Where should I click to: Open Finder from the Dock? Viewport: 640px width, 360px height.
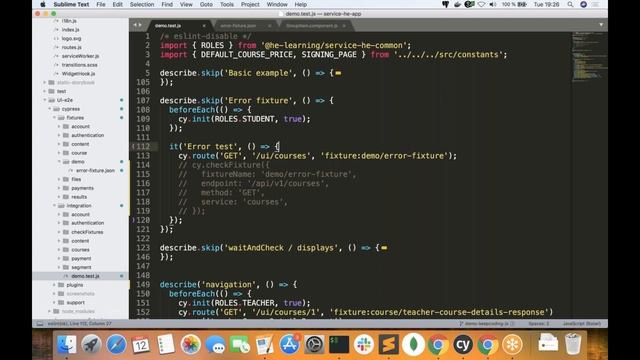67,344
